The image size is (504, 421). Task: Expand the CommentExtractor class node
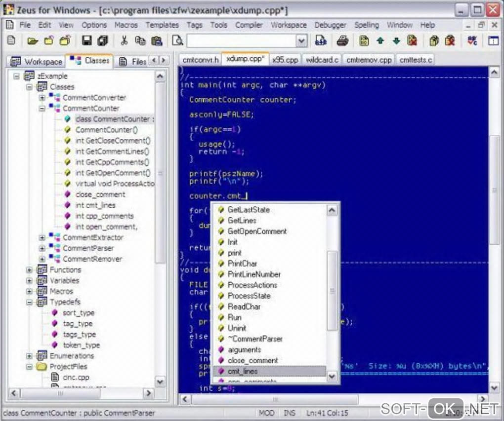tap(42, 237)
